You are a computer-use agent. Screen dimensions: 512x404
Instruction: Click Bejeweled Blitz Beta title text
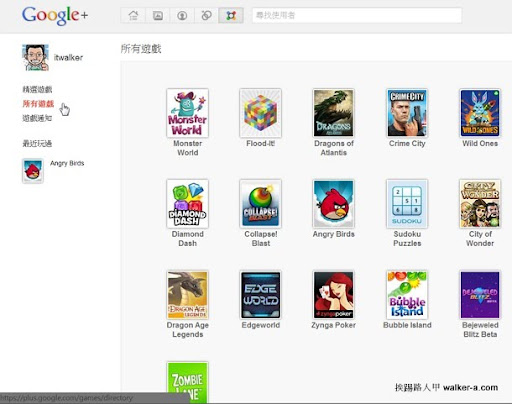click(480, 330)
